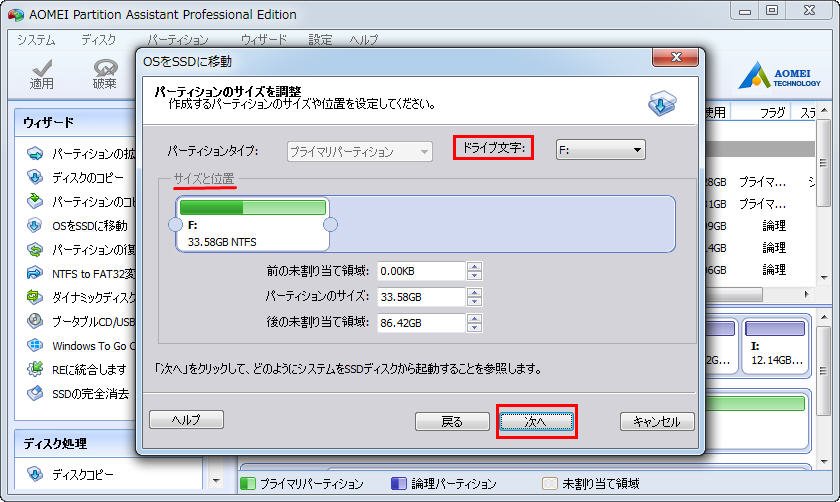
Task: Click the プライマリパーティション green legend swatch
Action: (x=248, y=484)
